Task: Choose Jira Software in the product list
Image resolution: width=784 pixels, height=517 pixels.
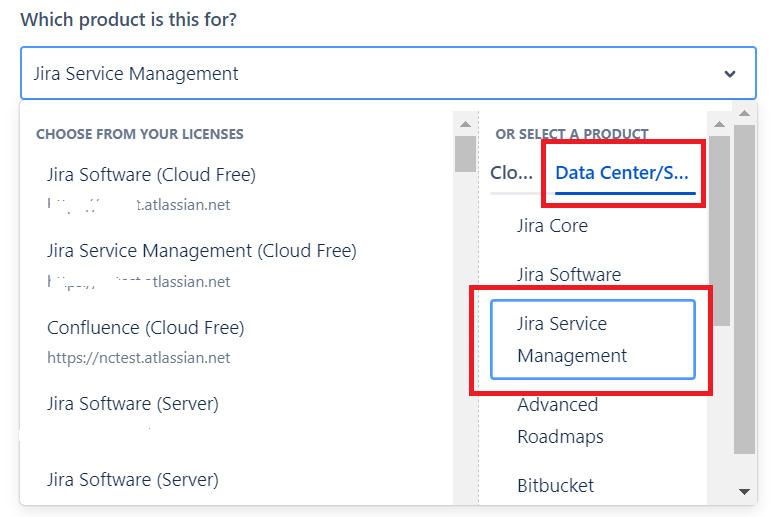Action: click(568, 275)
